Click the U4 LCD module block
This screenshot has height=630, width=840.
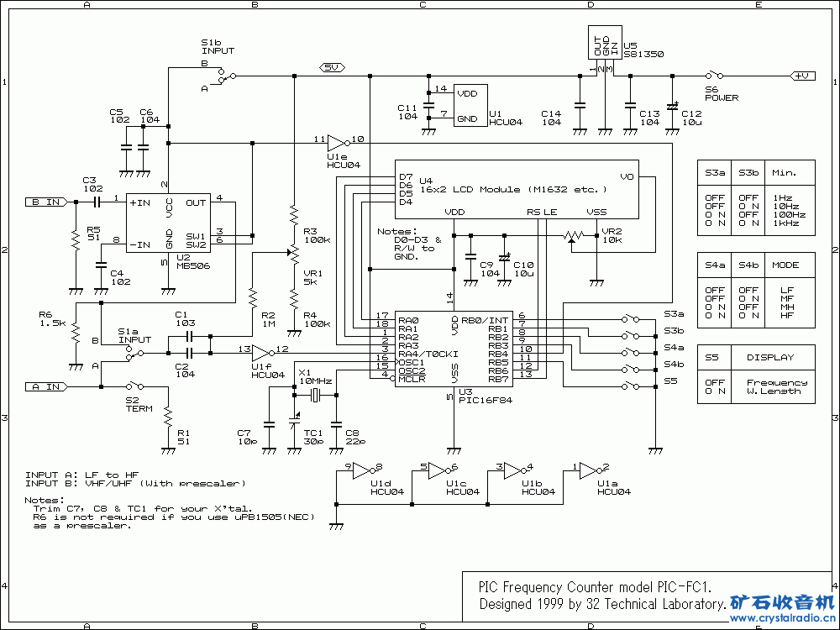[x=517, y=189]
